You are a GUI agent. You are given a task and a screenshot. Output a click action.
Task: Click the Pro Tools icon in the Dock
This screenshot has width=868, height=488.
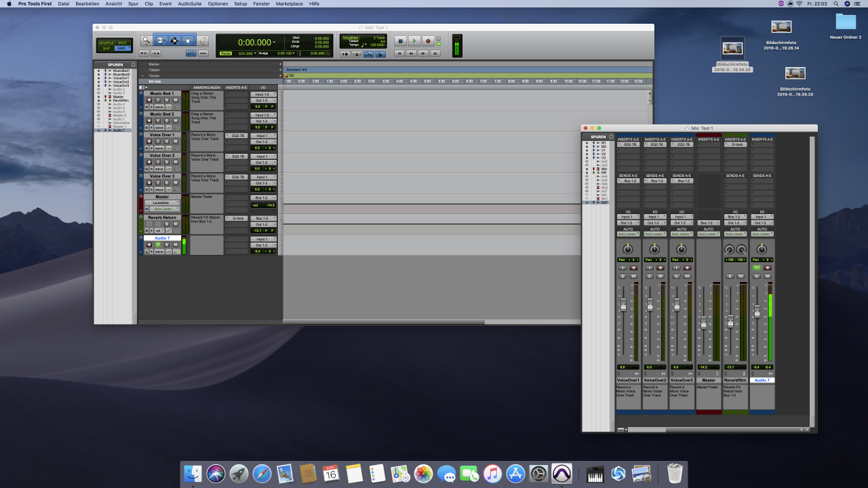point(561,473)
